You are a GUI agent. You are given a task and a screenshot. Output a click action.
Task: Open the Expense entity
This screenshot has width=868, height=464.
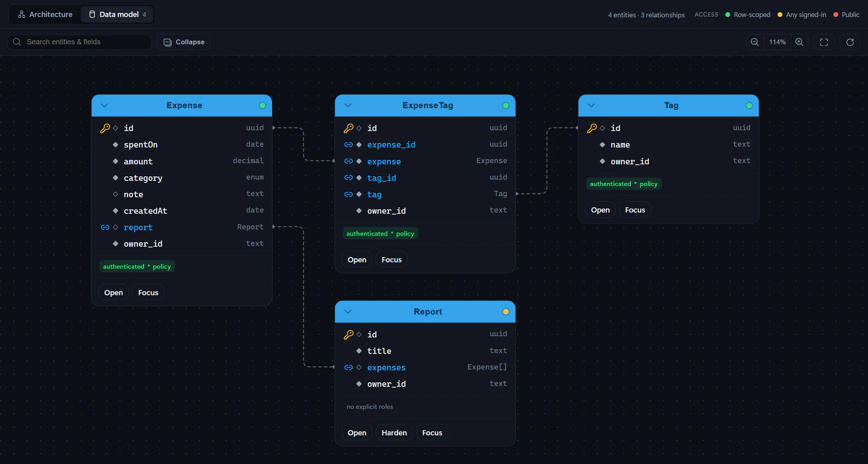pos(113,293)
